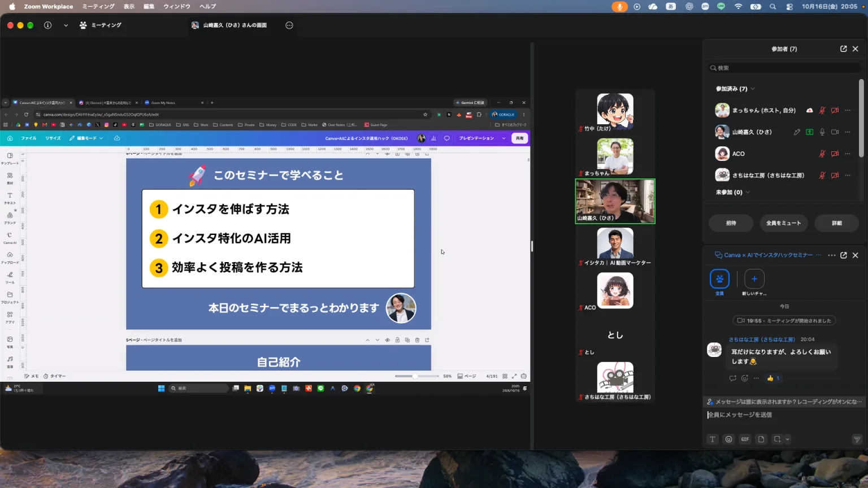This screenshot has height=488, width=868.
Task: Toggle まっちゃん's muted microphone in the participants list
Action: [822, 110]
